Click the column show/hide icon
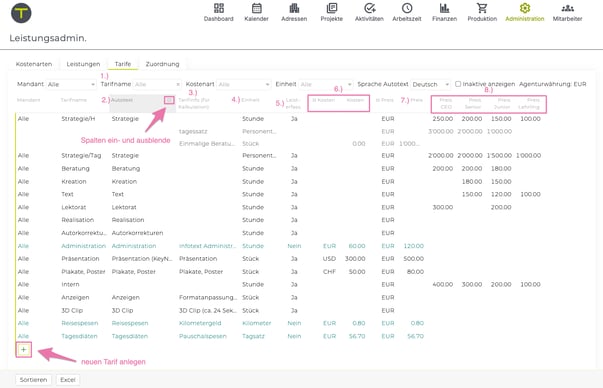Viewport: 603px width, 388px height. click(169, 100)
